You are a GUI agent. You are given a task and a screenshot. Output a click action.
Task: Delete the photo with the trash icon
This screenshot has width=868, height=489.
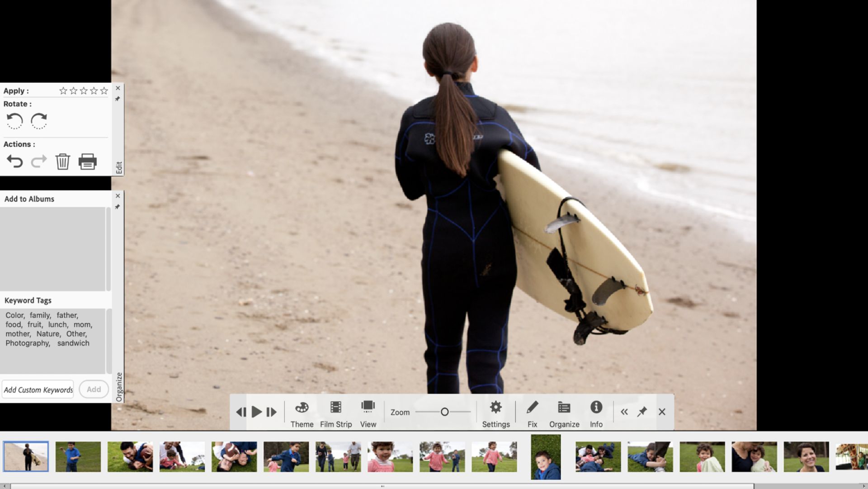tap(62, 161)
